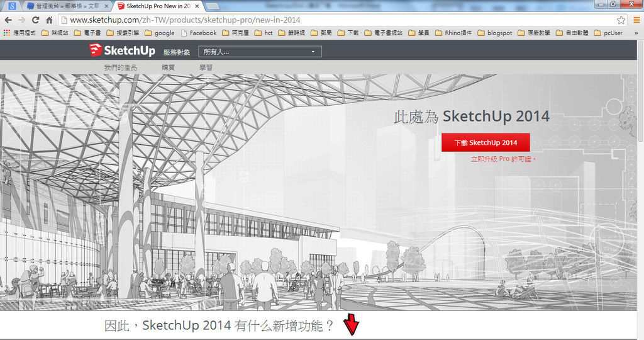This screenshot has width=644, height=340.
Task: Maximize the Chrome window
Action: [x=613, y=4]
